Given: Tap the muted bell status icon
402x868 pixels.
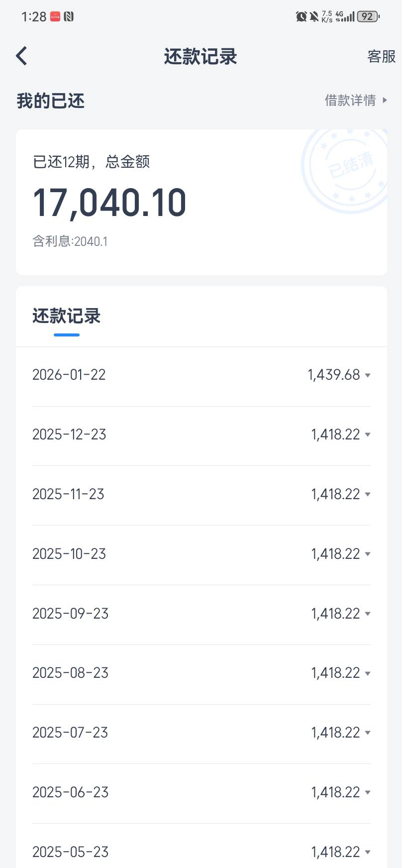Looking at the screenshot, I should click(x=314, y=16).
